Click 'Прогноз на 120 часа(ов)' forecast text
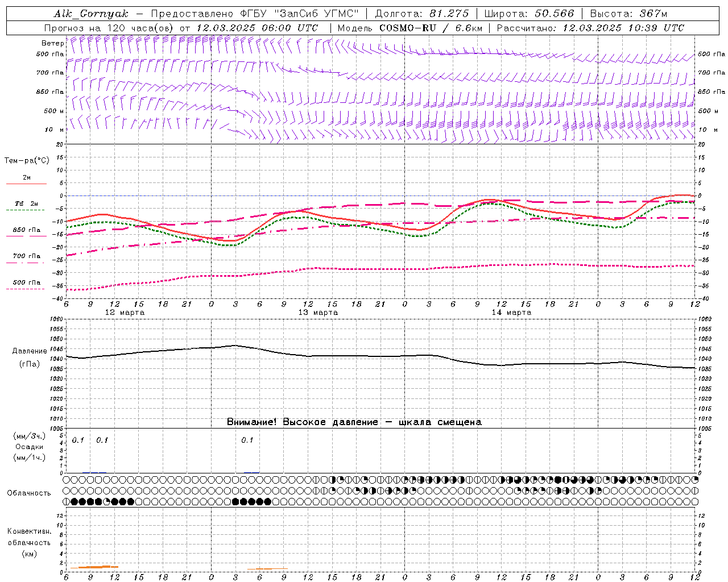Image resolution: width=728 pixels, height=582 pixels. [110, 28]
